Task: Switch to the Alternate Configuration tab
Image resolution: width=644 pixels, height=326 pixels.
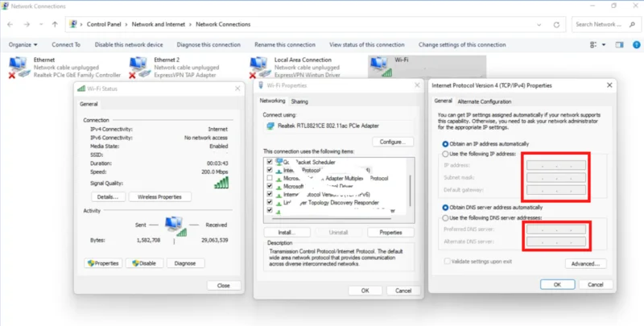Action: point(484,101)
